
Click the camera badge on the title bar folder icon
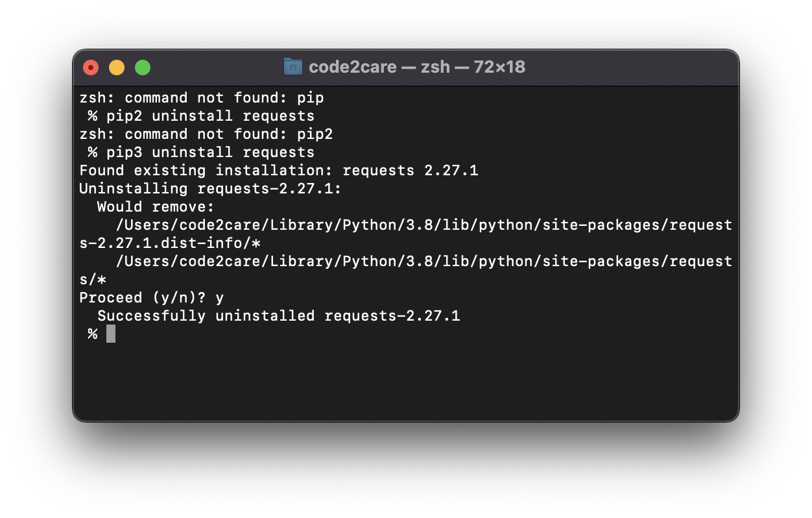293,67
